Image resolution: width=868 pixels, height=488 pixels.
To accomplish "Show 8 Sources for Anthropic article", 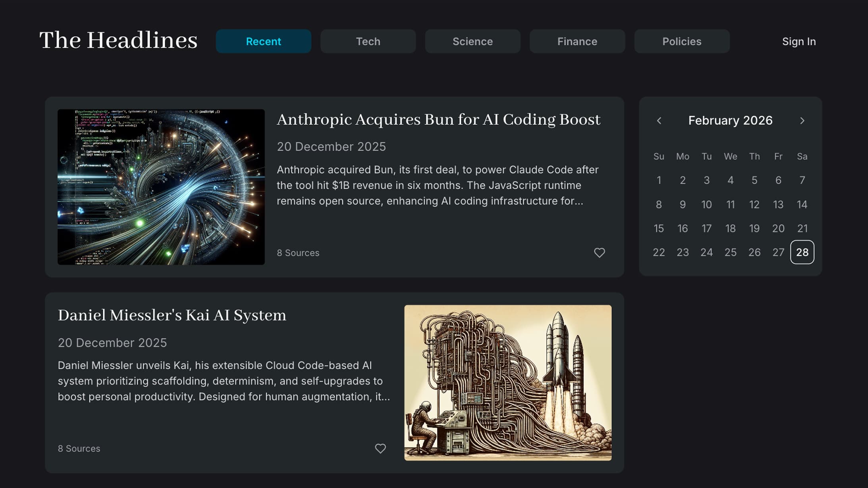I will (x=298, y=253).
